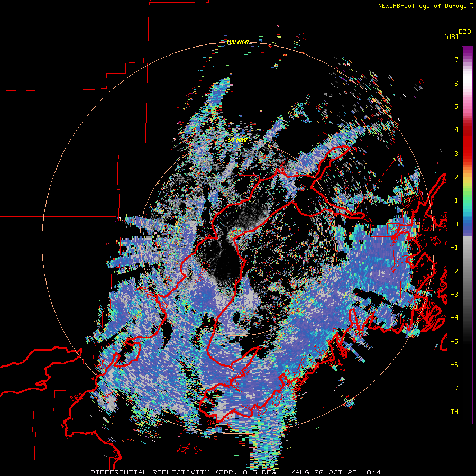Viewport: 476px width, 476px height.
Task: Click the 2 dB tick label on the color scale
Action: click(456, 177)
